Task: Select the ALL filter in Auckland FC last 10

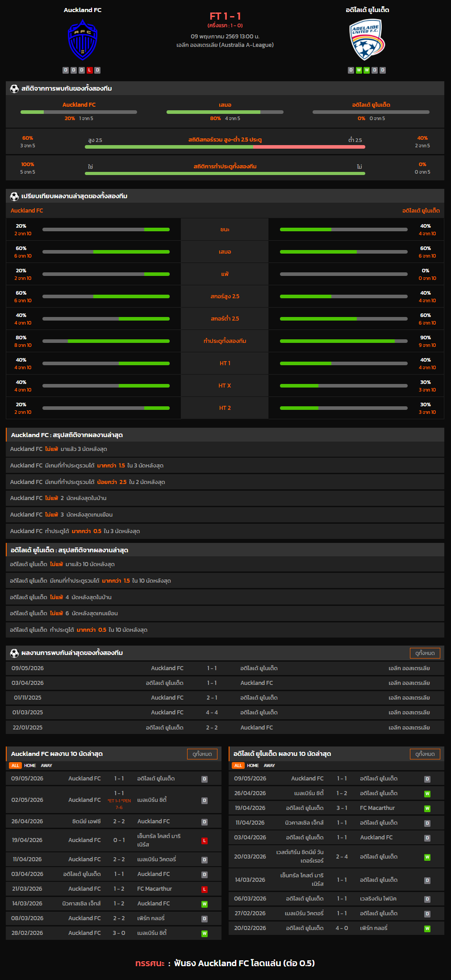Action: click(15, 765)
